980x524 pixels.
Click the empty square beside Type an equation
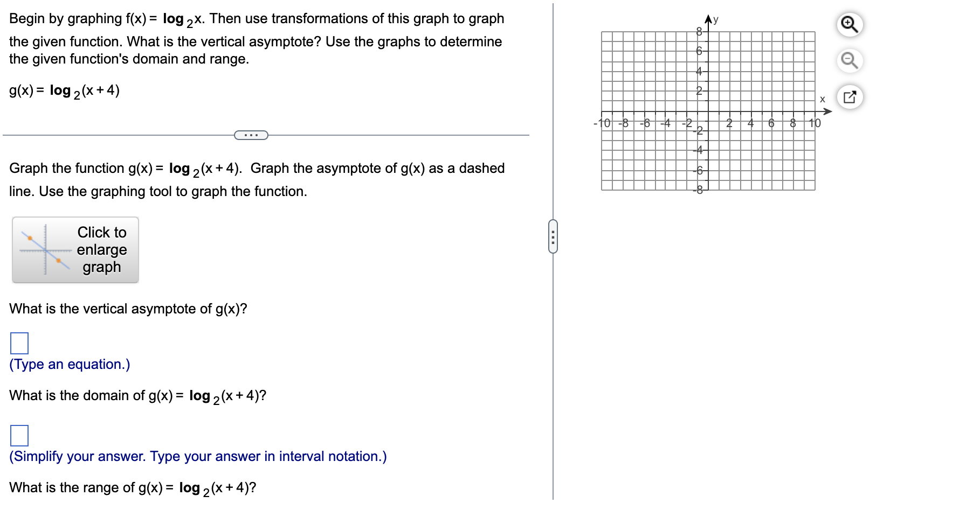coord(20,342)
